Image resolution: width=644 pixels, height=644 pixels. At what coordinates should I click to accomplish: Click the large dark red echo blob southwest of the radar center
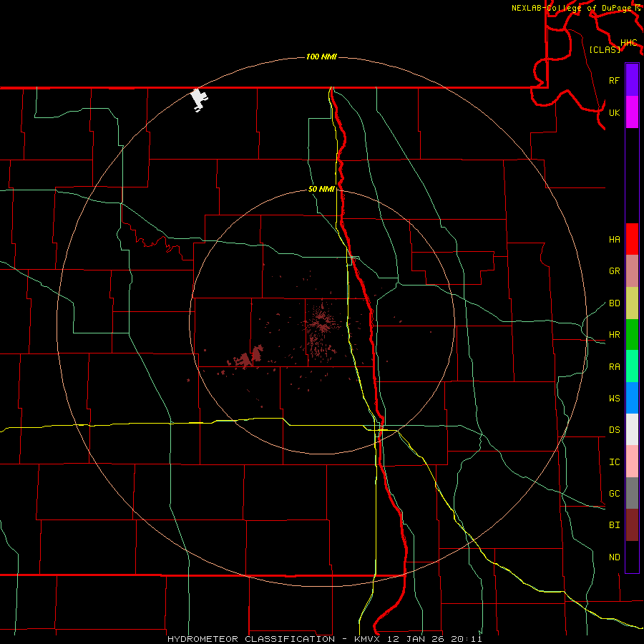tap(246, 357)
